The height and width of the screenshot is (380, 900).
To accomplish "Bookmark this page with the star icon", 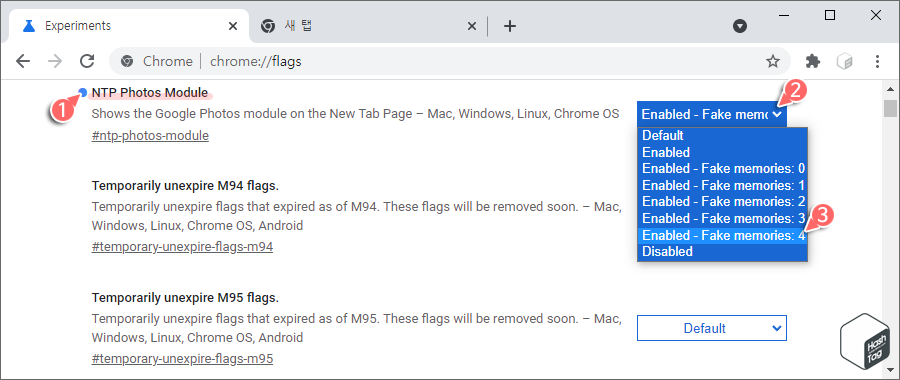I will click(773, 61).
